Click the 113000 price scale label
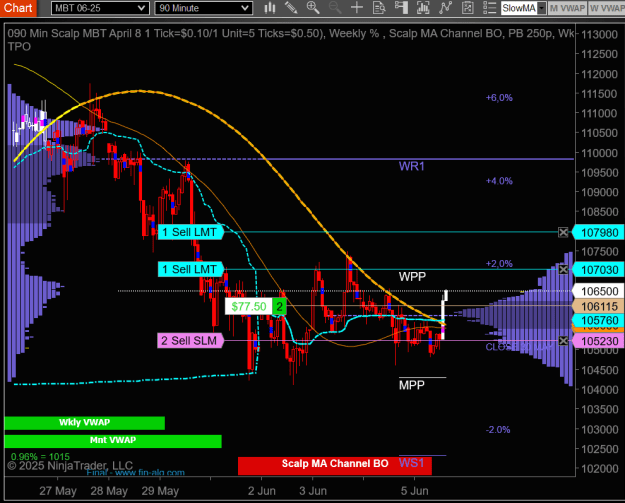Screen dimensions: 625x503 tap(599, 35)
